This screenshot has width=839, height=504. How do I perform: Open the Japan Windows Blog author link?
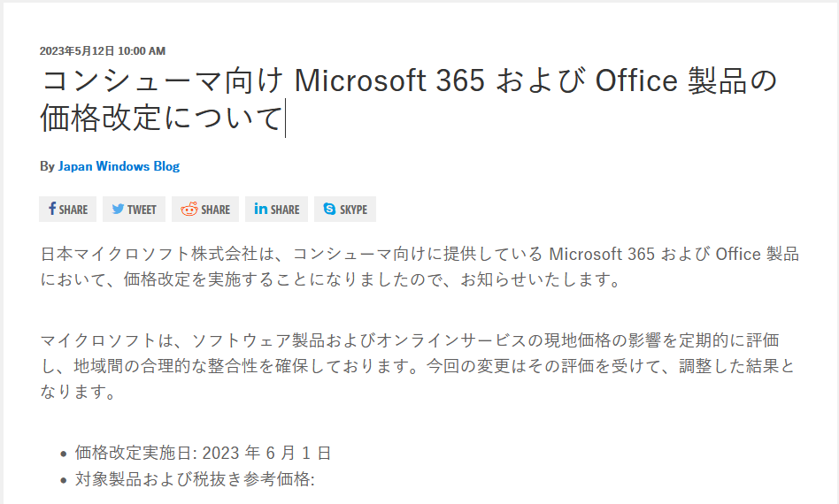119,166
